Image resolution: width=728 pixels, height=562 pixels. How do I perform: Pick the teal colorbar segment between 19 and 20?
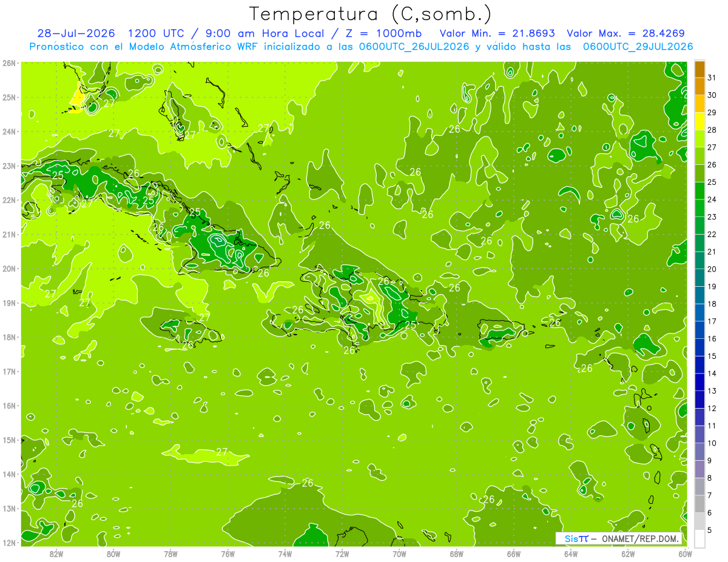[700, 278]
